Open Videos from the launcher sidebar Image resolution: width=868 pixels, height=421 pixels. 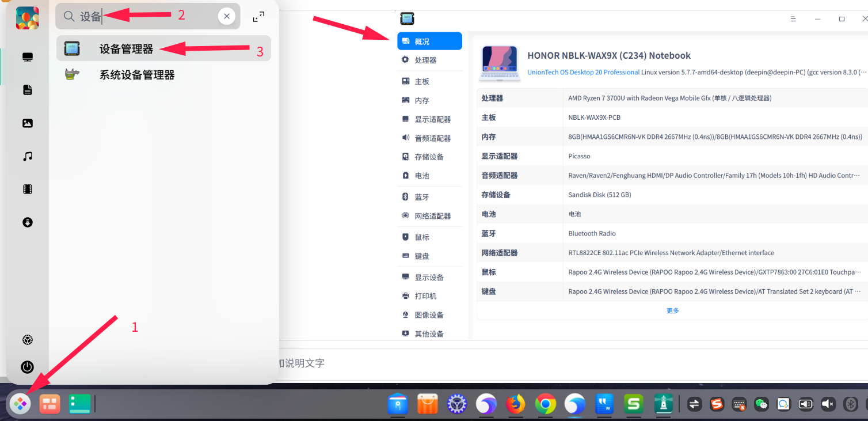tap(28, 189)
